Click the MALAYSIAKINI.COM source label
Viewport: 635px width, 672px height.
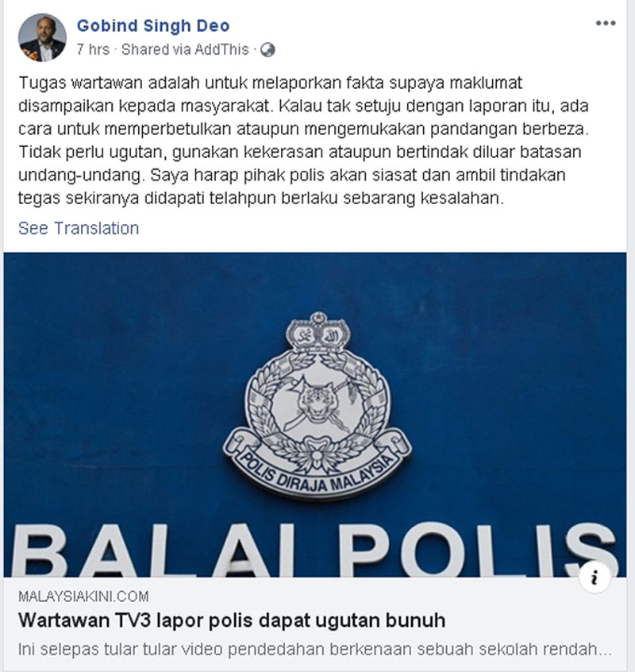pyautogui.click(x=83, y=597)
